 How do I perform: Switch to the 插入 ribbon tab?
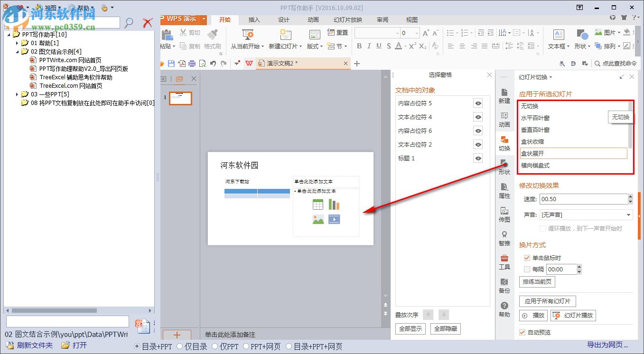[x=254, y=19]
